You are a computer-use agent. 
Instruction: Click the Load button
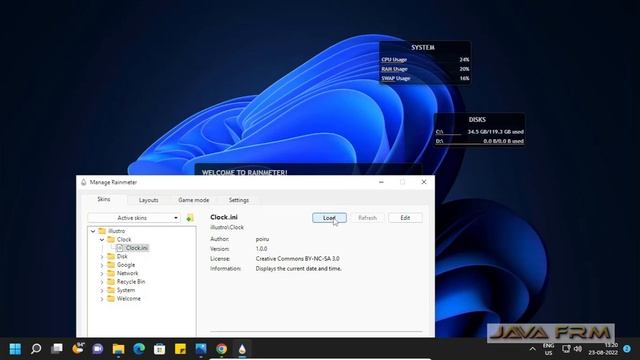pos(329,218)
